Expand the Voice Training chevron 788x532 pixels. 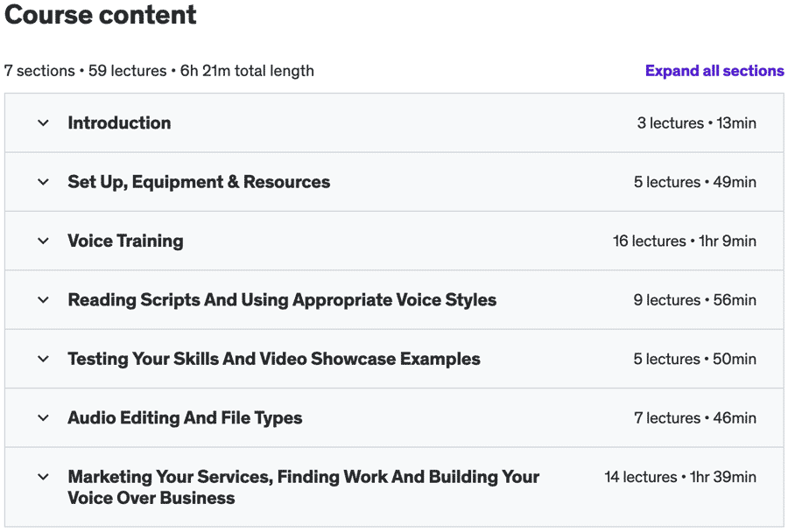(x=43, y=241)
